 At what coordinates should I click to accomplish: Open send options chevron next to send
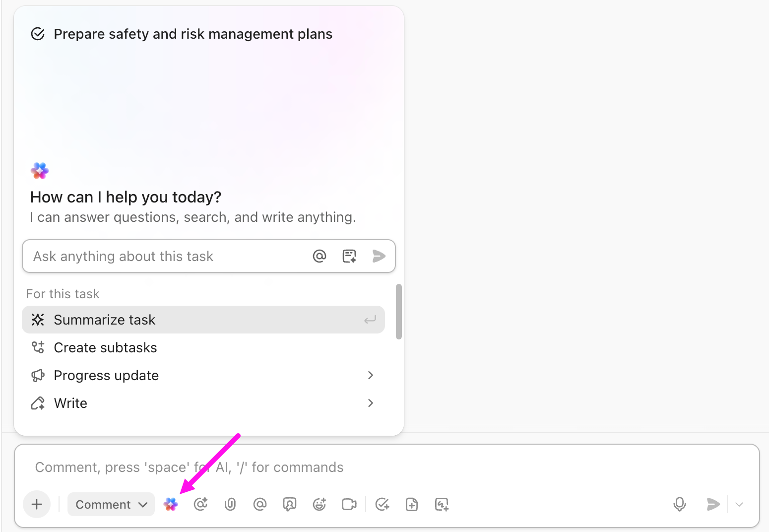click(x=739, y=504)
